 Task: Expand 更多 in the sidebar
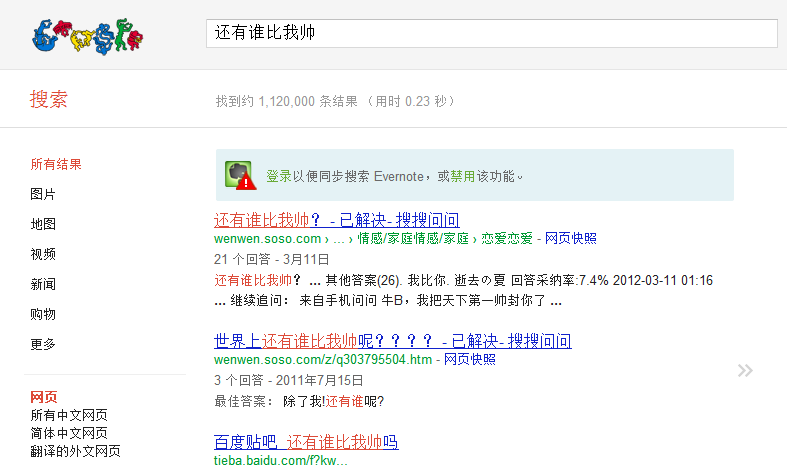43,344
